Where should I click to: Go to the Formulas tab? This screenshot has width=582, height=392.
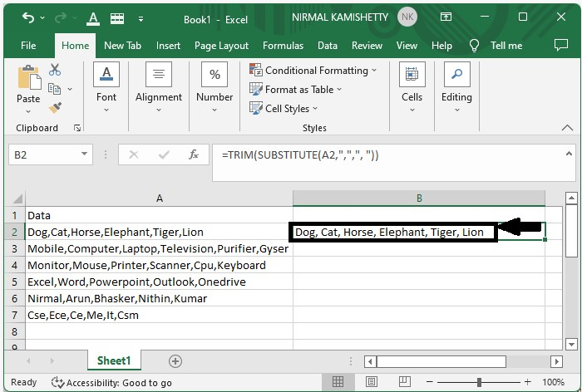pos(284,45)
